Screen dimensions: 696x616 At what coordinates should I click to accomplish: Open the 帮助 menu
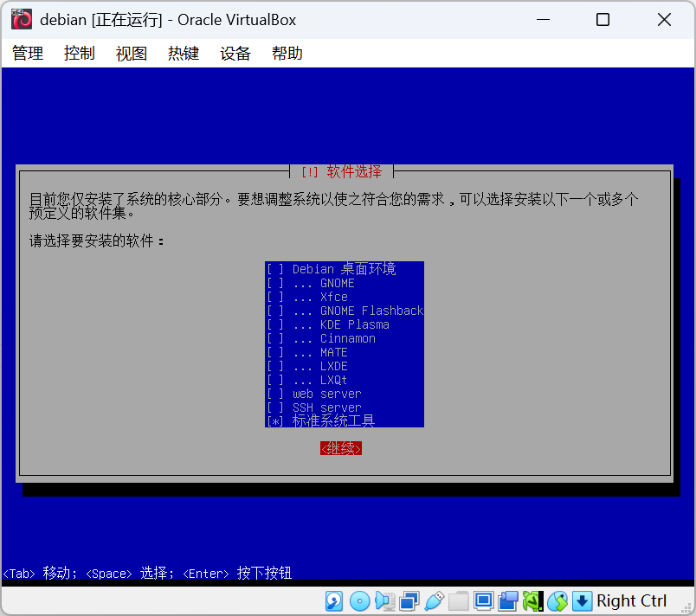tap(287, 54)
